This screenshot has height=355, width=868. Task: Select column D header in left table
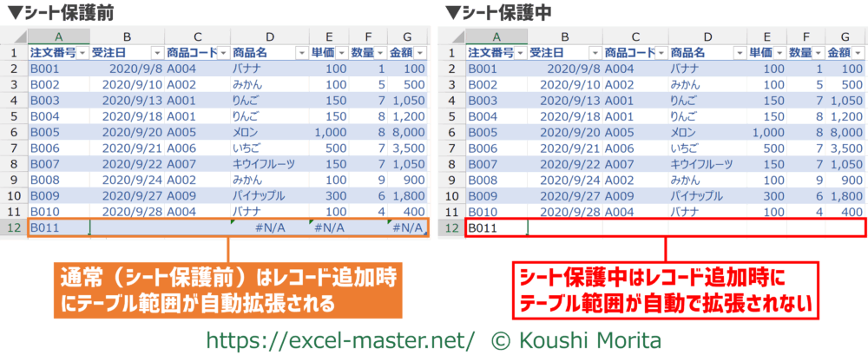(270, 36)
